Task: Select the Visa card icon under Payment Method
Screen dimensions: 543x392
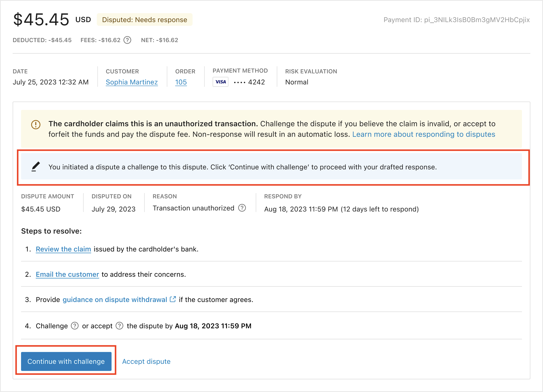Action: [x=220, y=82]
